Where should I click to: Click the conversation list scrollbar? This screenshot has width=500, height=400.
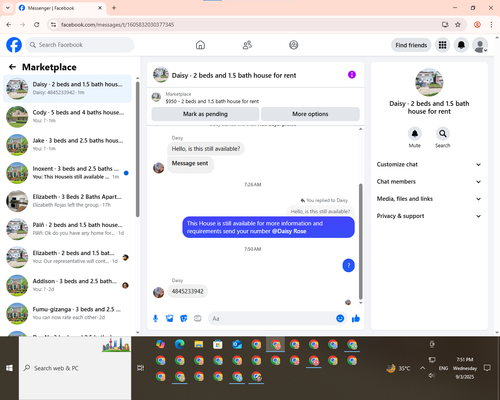138,149
